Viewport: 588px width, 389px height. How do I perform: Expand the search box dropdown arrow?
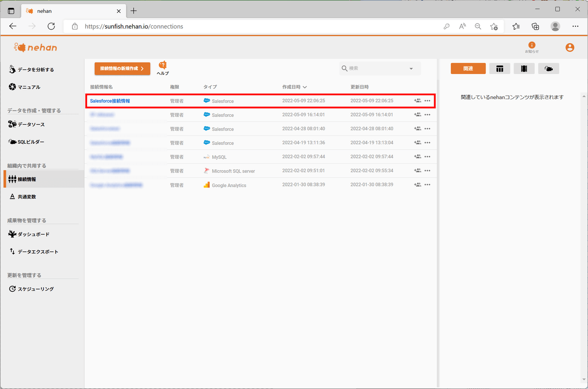(411, 69)
